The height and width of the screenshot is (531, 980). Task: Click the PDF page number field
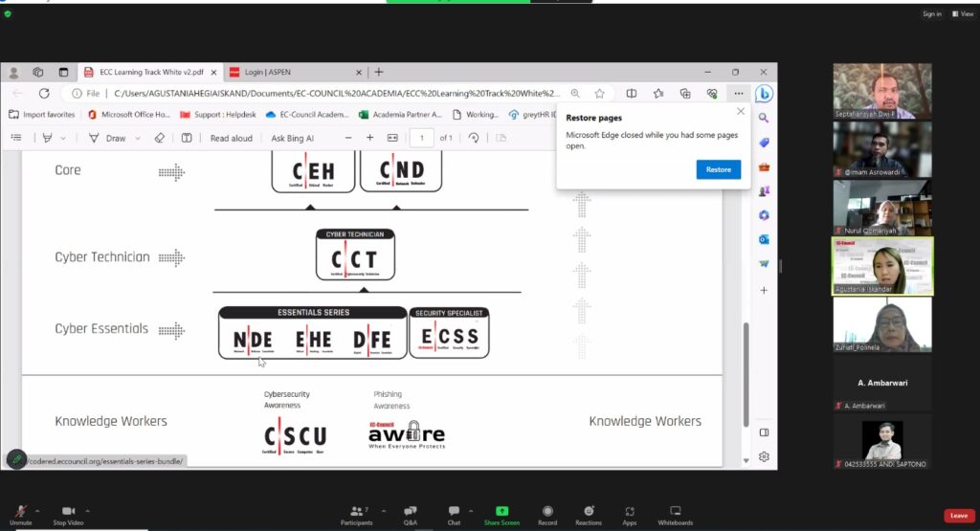click(422, 138)
